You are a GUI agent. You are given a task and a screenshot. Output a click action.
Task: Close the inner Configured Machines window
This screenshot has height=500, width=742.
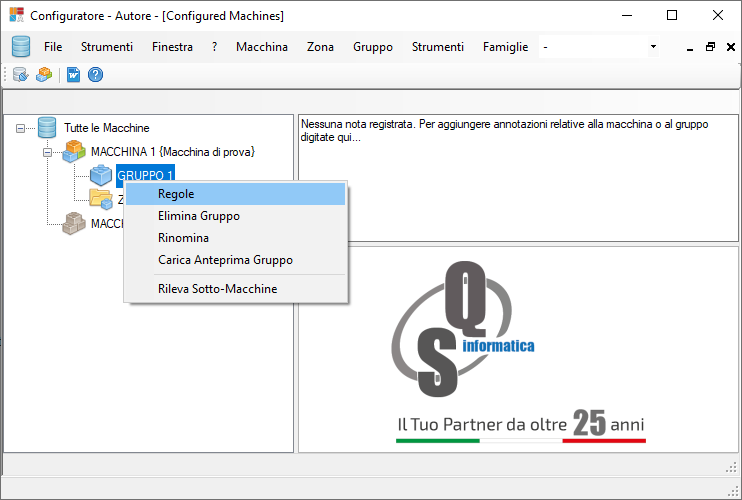731,47
